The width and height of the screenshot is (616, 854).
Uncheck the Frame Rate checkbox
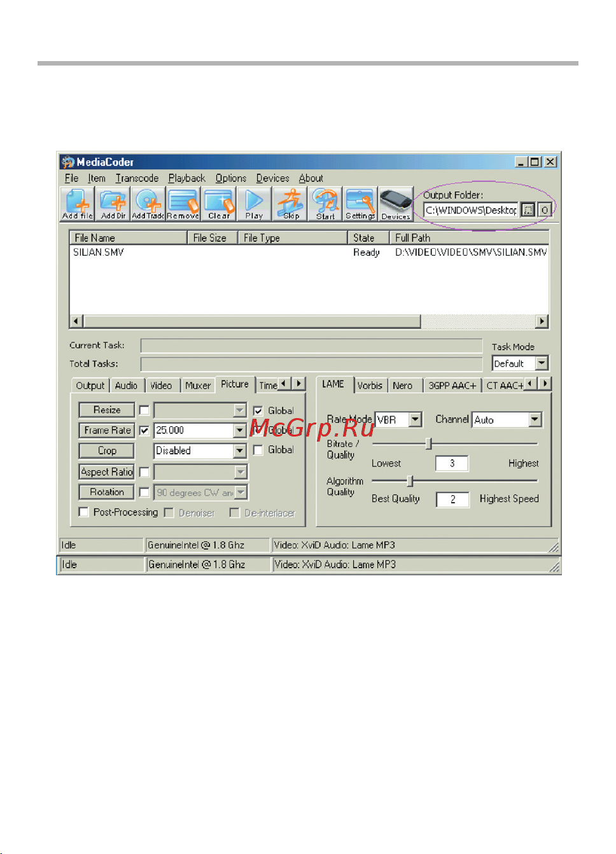pyautogui.click(x=144, y=431)
